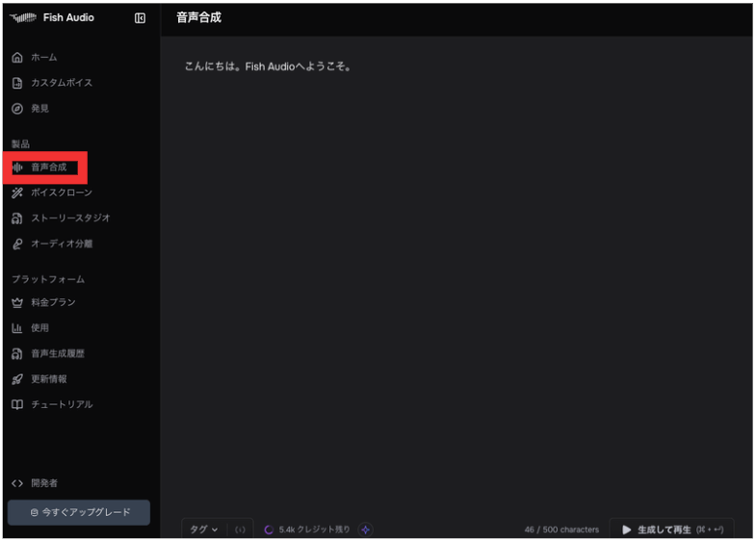This screenshot has width=756, height=541.
Task: Open オーディオ分離 tool
Action: tap(60, 245)
